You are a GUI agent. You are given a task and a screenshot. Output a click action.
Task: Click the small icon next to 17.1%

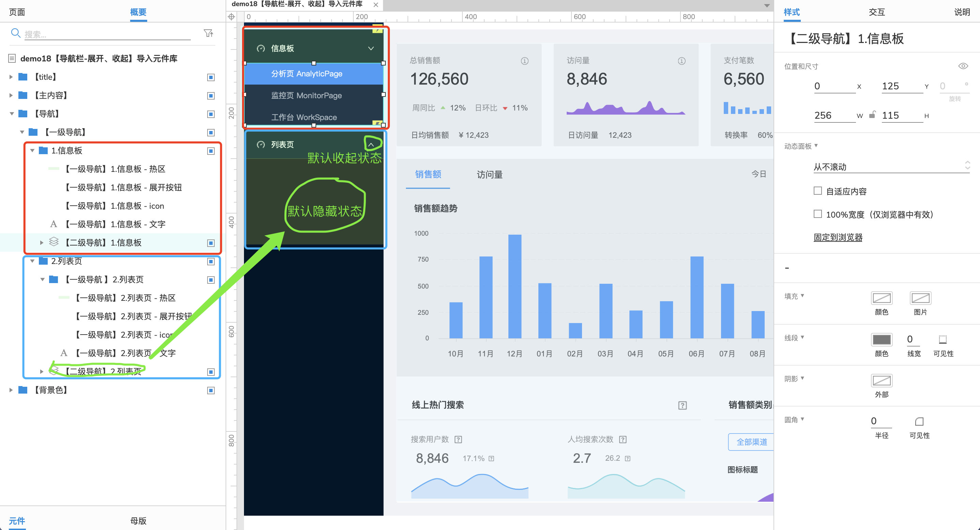coord(491,458)
